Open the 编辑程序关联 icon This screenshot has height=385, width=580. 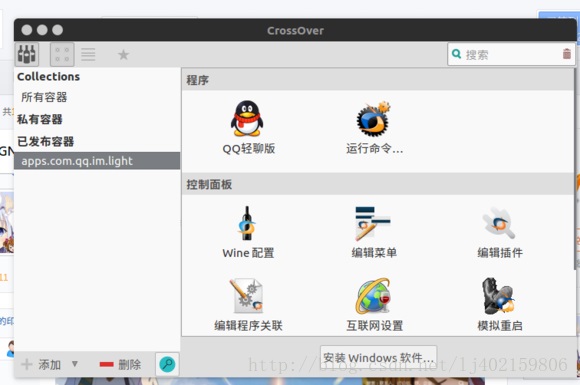click(x=247, y=296)
